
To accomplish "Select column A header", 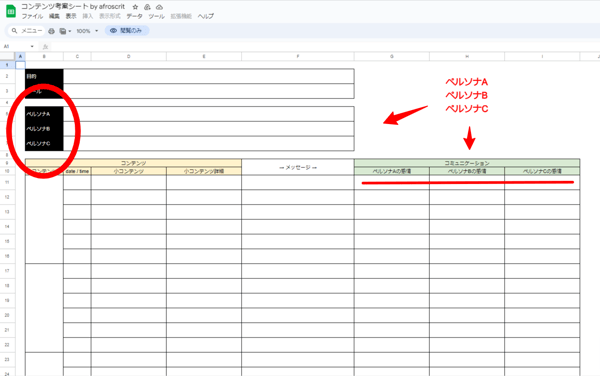I will 20,57.
